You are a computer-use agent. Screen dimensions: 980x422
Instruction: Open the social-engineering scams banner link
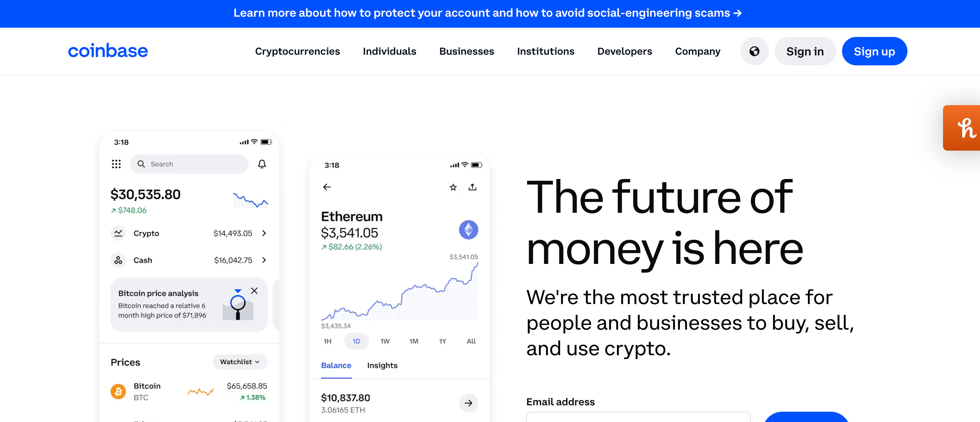point(489,12)
